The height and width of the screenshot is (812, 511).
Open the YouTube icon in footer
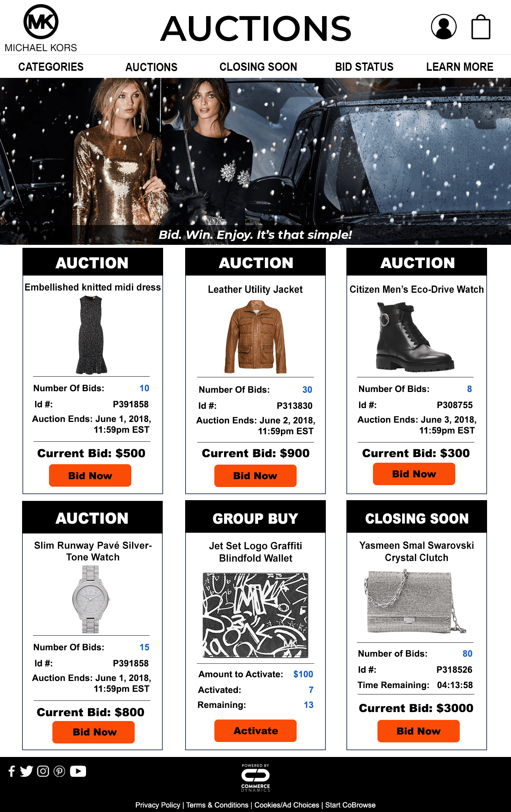[78, 771]
